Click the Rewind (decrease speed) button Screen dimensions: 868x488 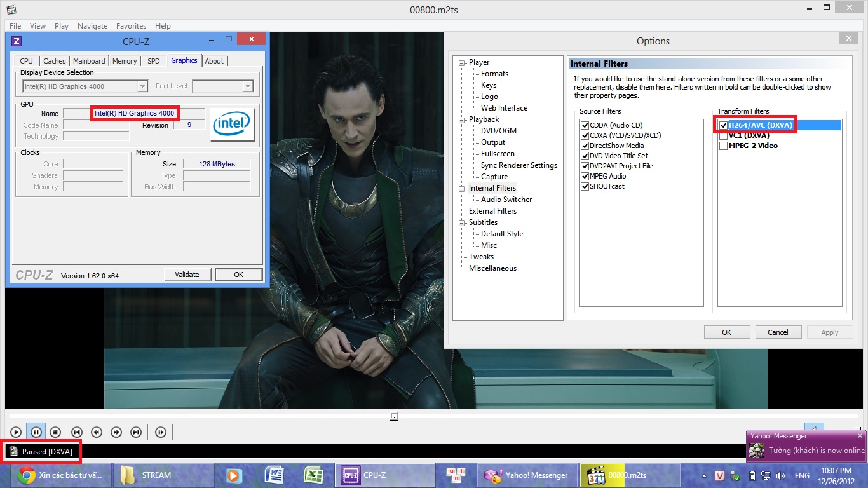coord(96,432)
